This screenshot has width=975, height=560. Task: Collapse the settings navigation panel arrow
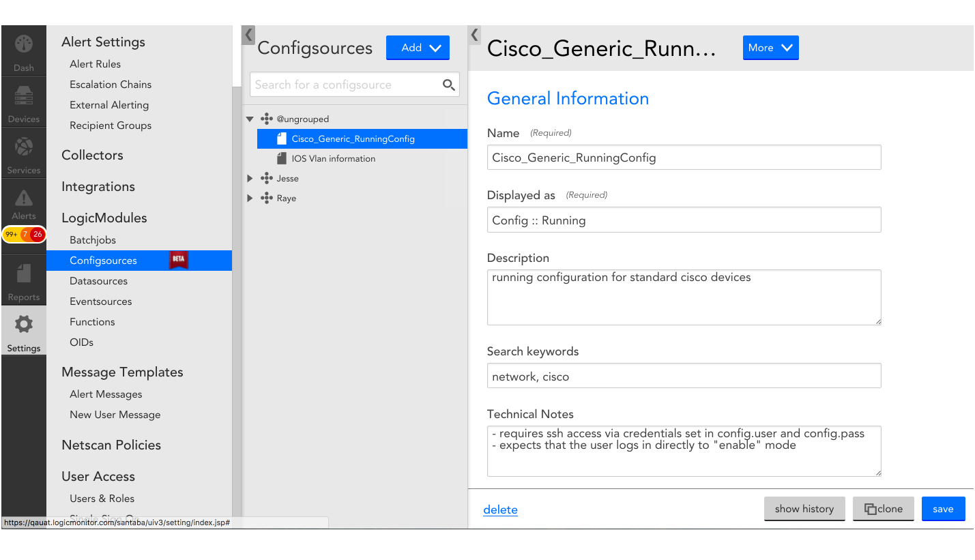248,35
